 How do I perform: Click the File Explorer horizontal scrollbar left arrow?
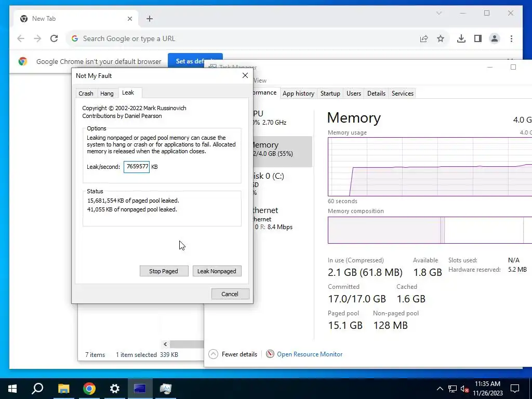tap(165, 344)
